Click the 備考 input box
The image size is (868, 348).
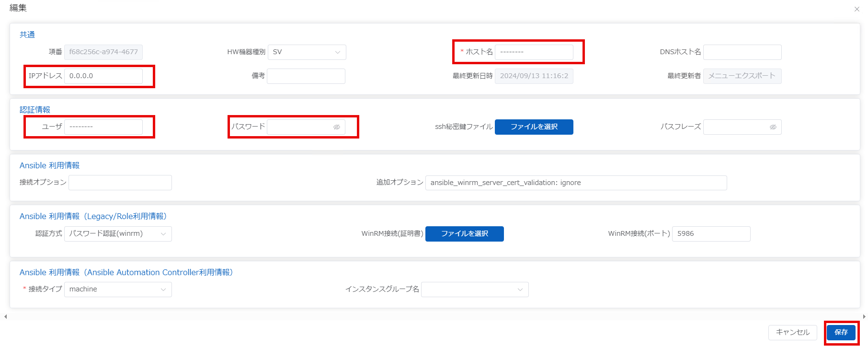(x=306, y=76)
